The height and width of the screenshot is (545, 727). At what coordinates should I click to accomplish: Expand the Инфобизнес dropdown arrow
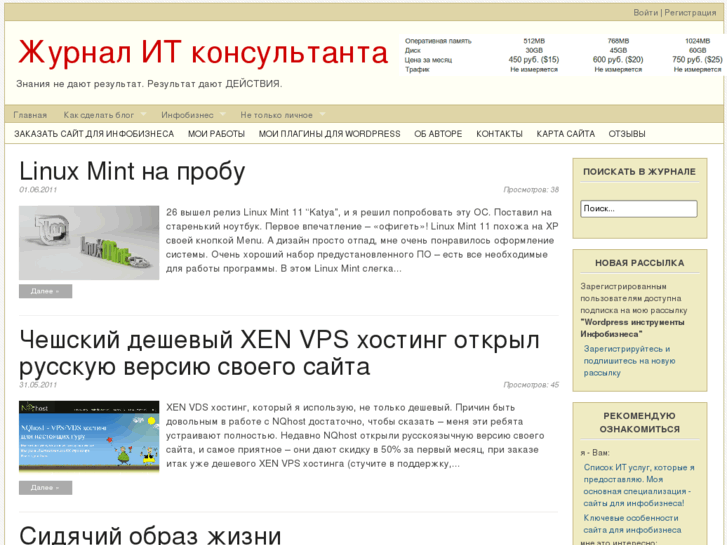[x=223, y=114]
